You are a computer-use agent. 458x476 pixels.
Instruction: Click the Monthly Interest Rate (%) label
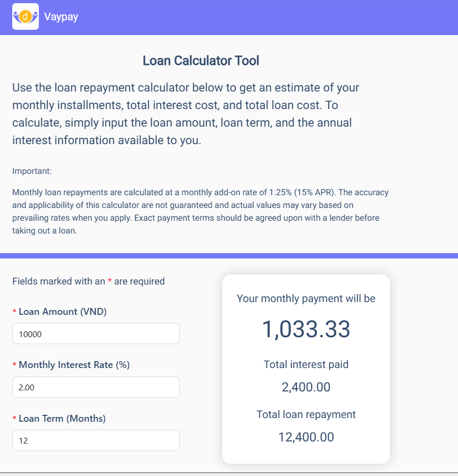(x=74, y=365)
